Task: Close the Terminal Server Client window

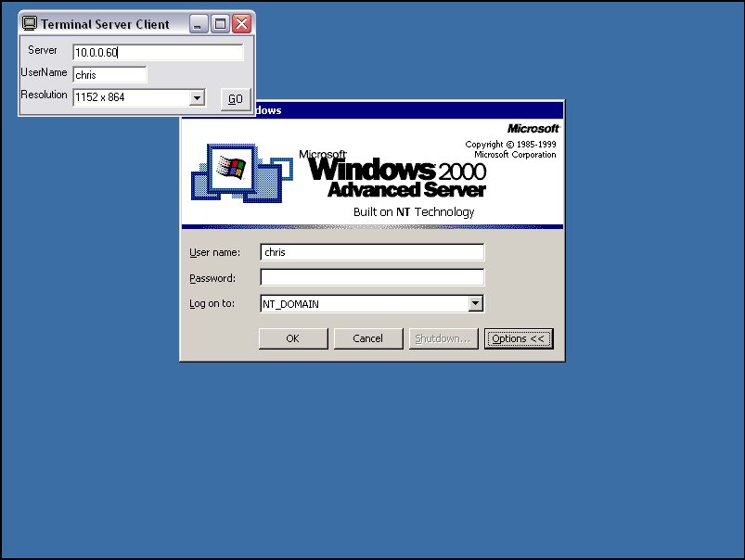Action: (x=241, y=24)
